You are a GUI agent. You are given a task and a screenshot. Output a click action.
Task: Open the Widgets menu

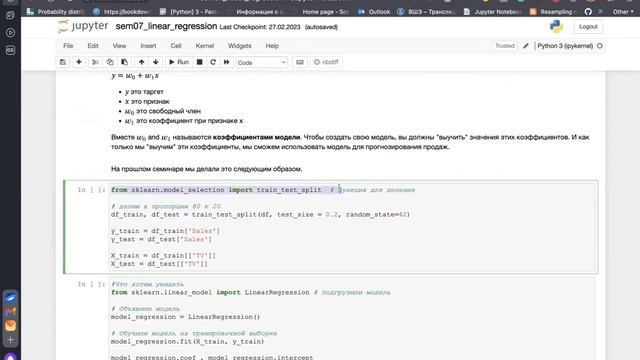point(240,46)
